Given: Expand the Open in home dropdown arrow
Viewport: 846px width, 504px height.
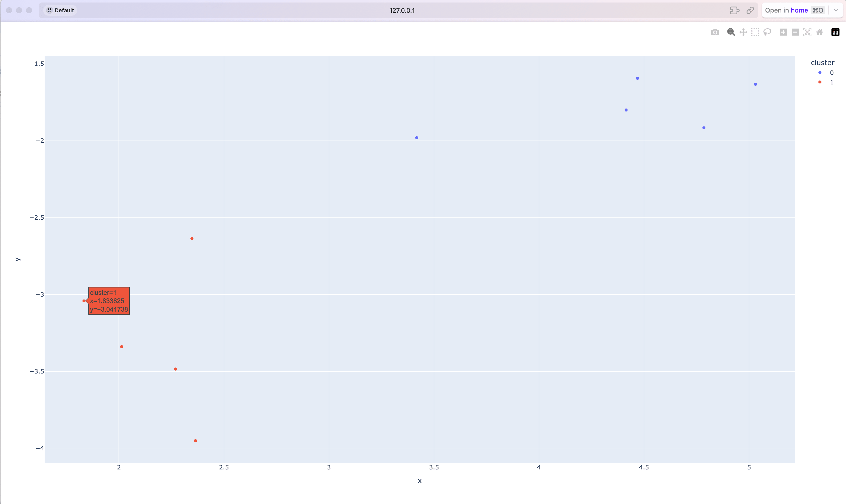Looking at the screenshot, I should click(836, 10).
